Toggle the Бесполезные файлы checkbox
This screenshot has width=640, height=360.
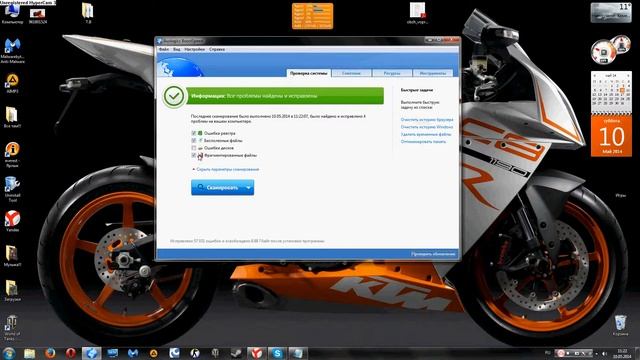click(194, 140)
